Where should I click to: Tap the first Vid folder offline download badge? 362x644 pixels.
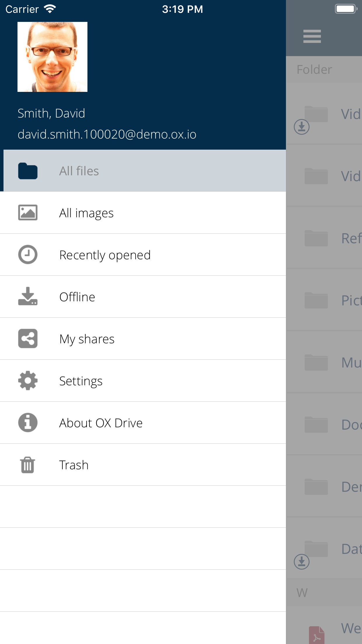302,127
